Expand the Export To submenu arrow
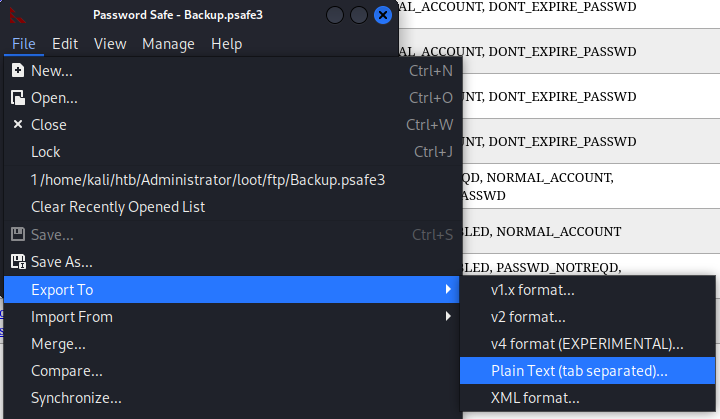This screenshot has width=720, height=419. pos(448,289)
